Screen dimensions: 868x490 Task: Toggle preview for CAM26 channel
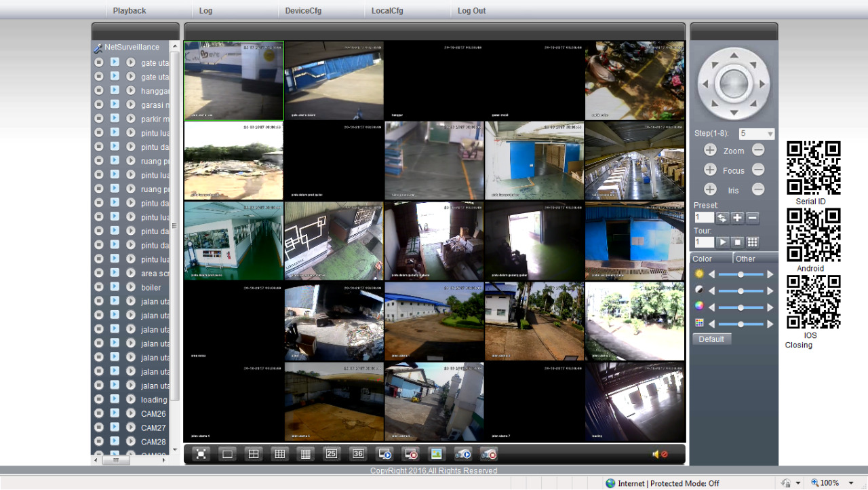(x=114, y=413)
